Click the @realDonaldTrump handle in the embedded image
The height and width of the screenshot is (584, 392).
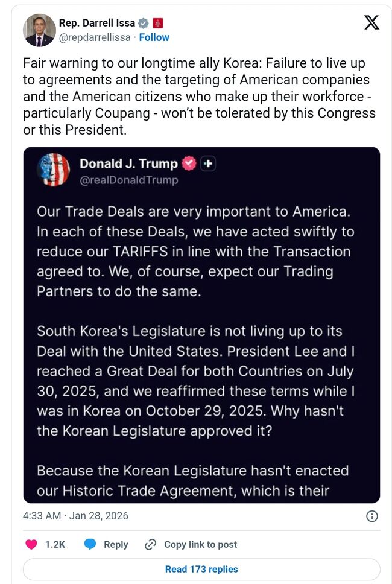129,180
